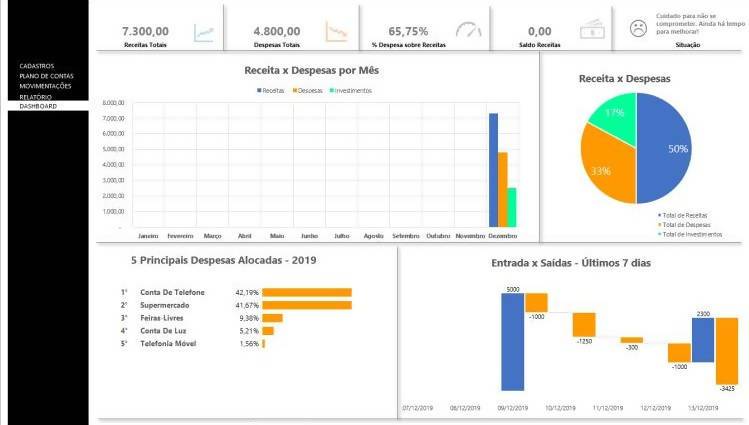Click the 9,38% bar for Feiras-Livres
The image size is (749, 425).
tap(272, 318)
